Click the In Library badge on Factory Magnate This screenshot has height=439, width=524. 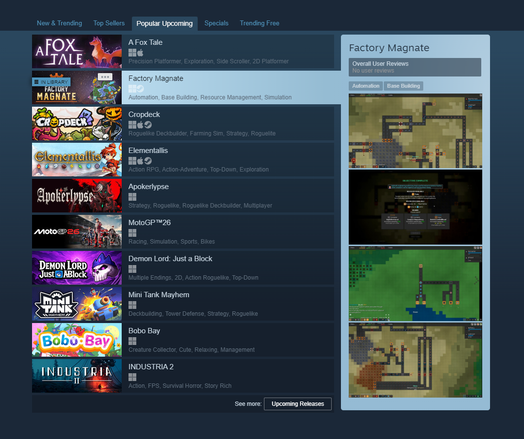click(x=51, y=82)
